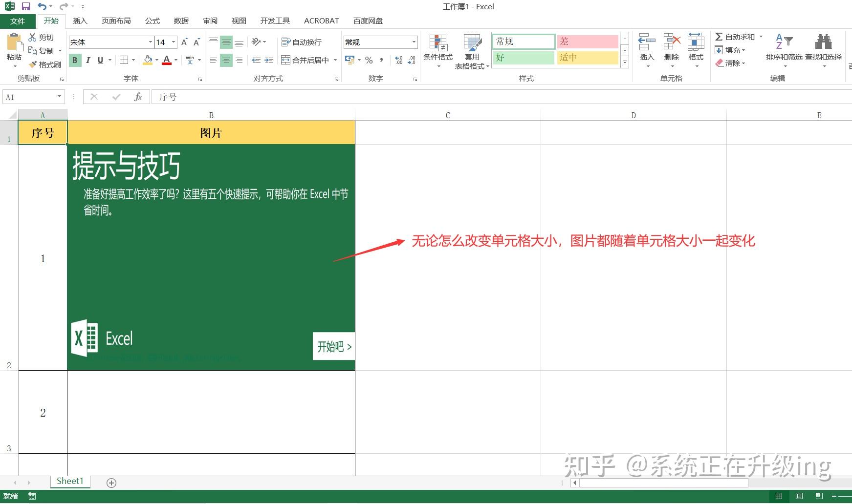Apply the fill color paint bucket
This screenshot has width=852, height=504.
(148, 60)
